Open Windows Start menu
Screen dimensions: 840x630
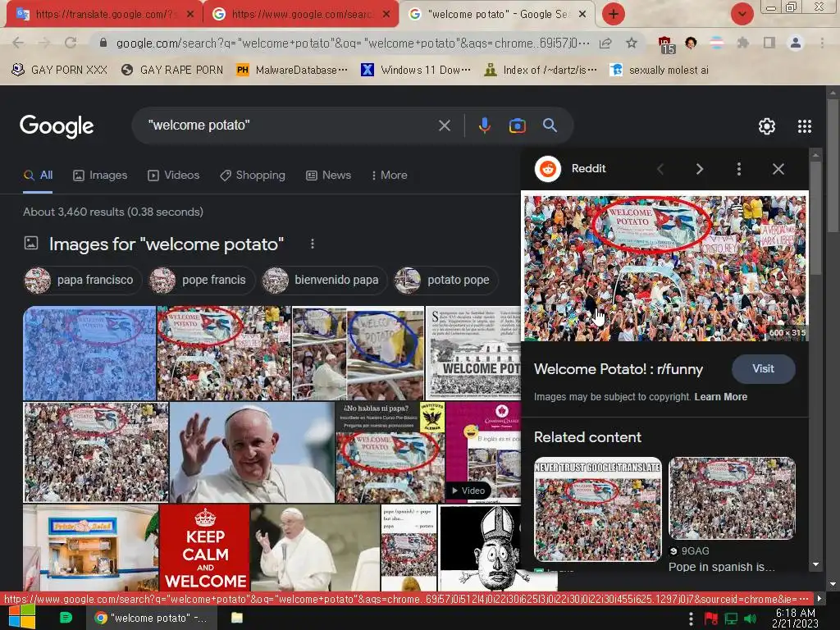pyautogui.click(x=21, y=618)
